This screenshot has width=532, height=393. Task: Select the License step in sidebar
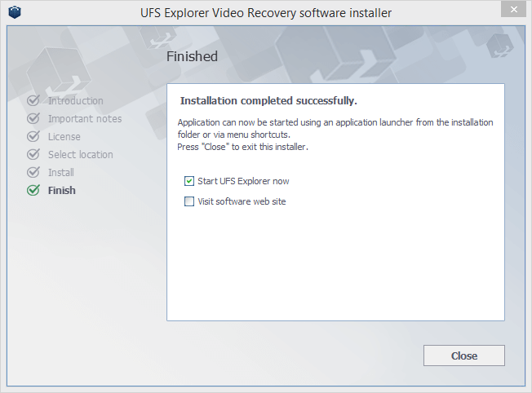click(64, 137)
